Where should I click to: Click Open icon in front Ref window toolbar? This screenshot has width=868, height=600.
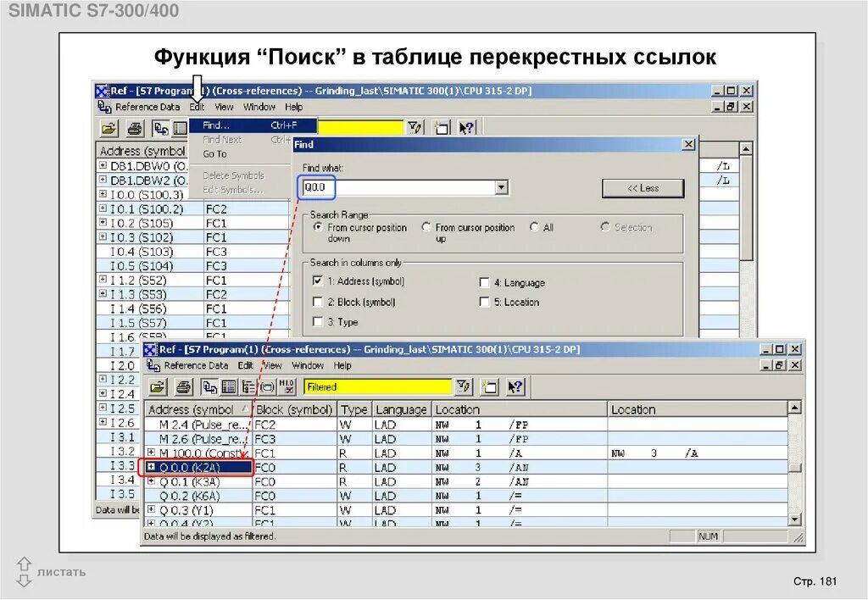(158, 387)
